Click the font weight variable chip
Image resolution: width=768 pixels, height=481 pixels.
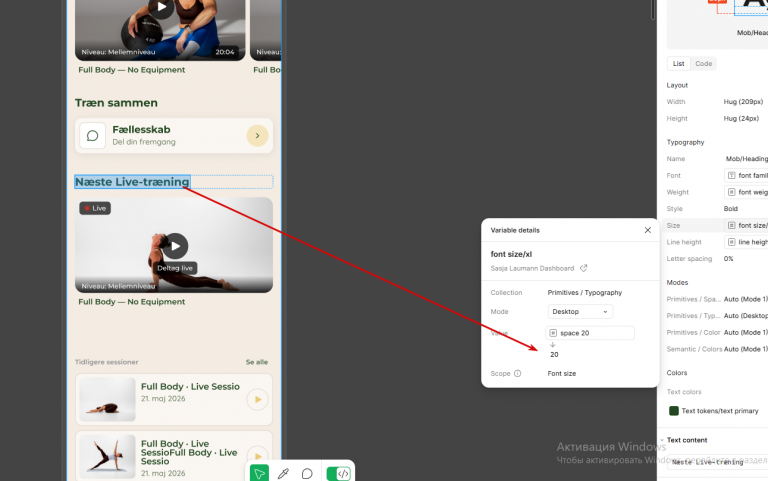point(746,192)
